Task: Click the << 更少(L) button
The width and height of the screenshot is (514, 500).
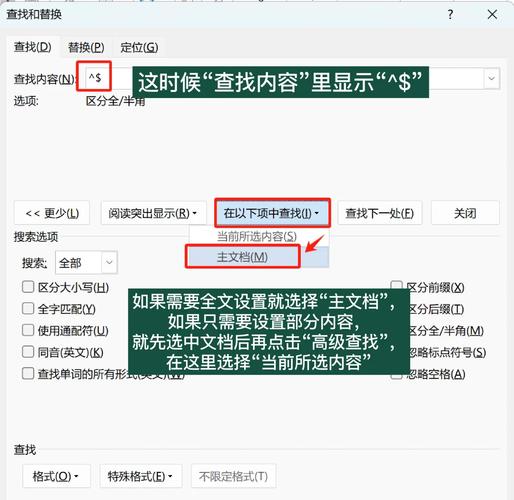Action: pos(52,213)
